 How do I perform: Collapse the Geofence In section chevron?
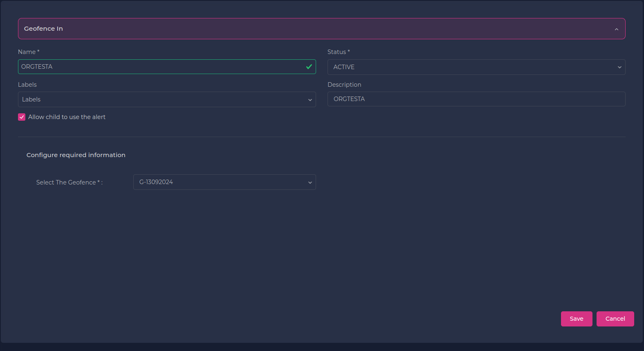616,29
